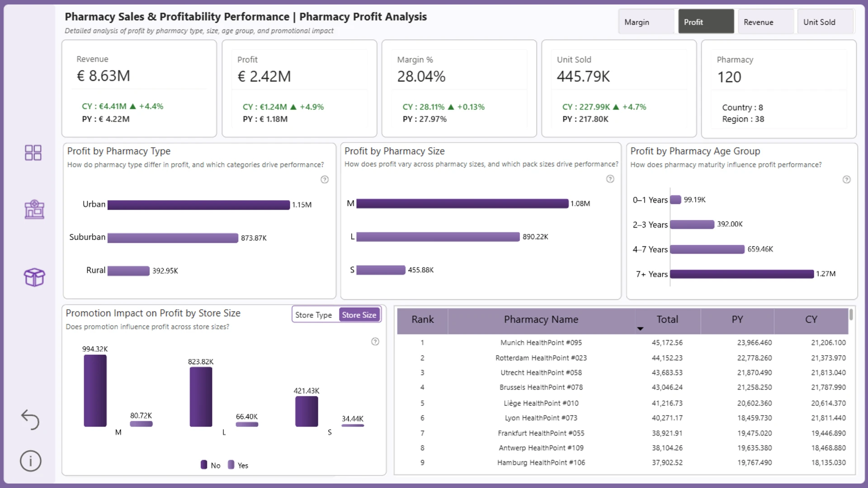Screen dimensions: 868x488
Task: Open the dashboard overview grid icon
Action: coord(33,153)
